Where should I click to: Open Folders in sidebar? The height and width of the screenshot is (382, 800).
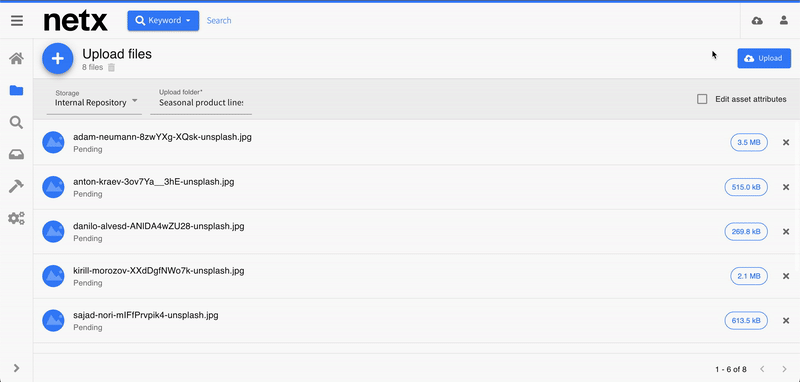pyautogui.click(x=16, y=91)
